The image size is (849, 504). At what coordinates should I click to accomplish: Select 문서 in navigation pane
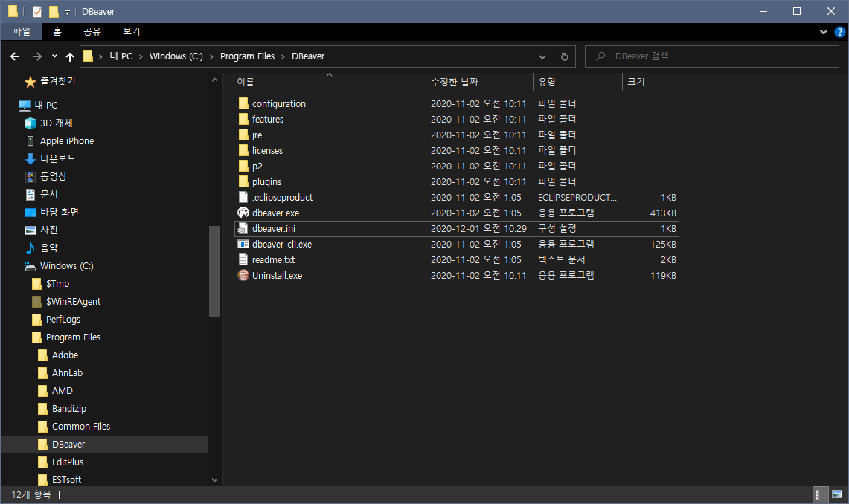(48, 195)
